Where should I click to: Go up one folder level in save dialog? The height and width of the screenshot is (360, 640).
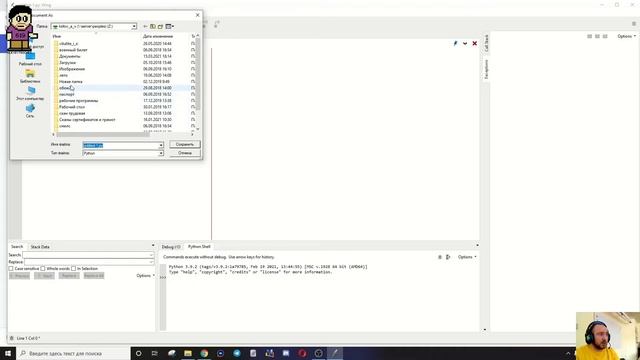tap(153, 27)
